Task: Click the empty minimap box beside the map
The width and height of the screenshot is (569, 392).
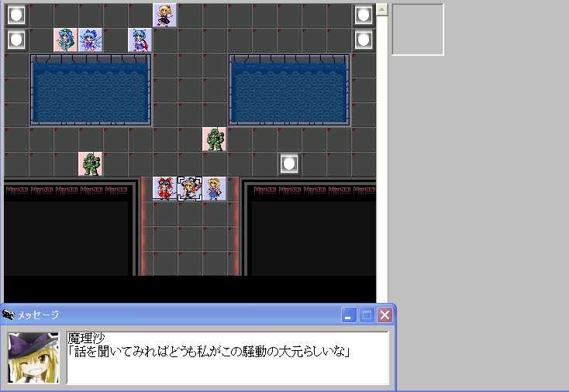Action: tap(418, 29)
